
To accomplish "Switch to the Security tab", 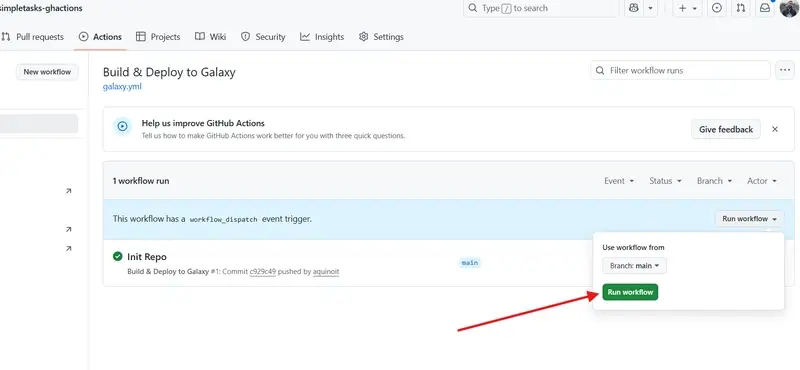I will [x=263, y=37].
